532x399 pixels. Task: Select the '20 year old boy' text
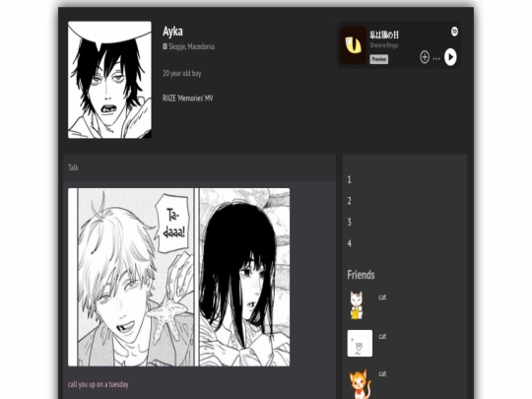[x=182, y=73]
